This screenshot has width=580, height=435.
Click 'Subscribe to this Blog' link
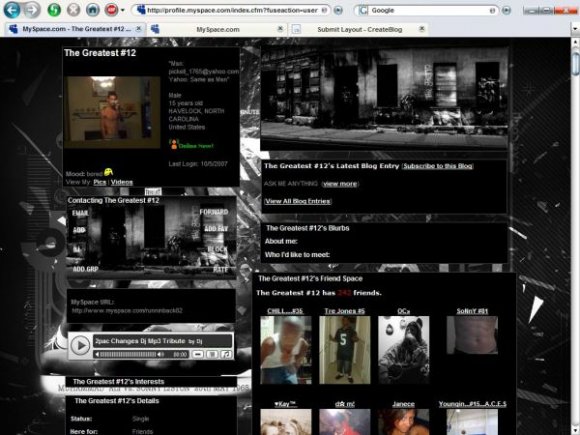[x=438, y=166]
